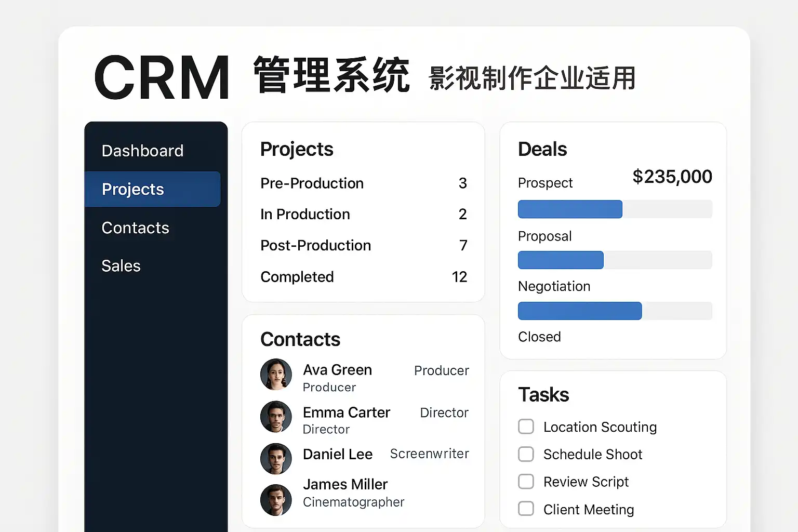Viewport: 798px width, 532px height.
Task: Click Ava Green's profile avatar
Action: (x=276, y=375)
